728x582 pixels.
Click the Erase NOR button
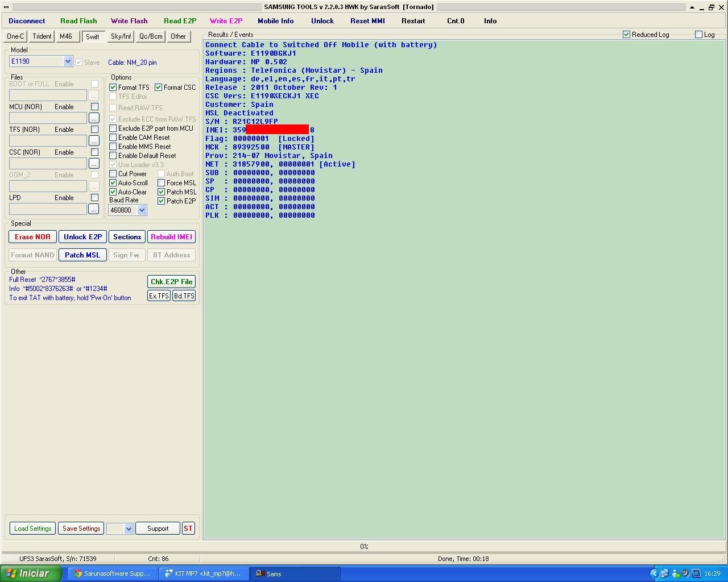click(x=32, y=237)
